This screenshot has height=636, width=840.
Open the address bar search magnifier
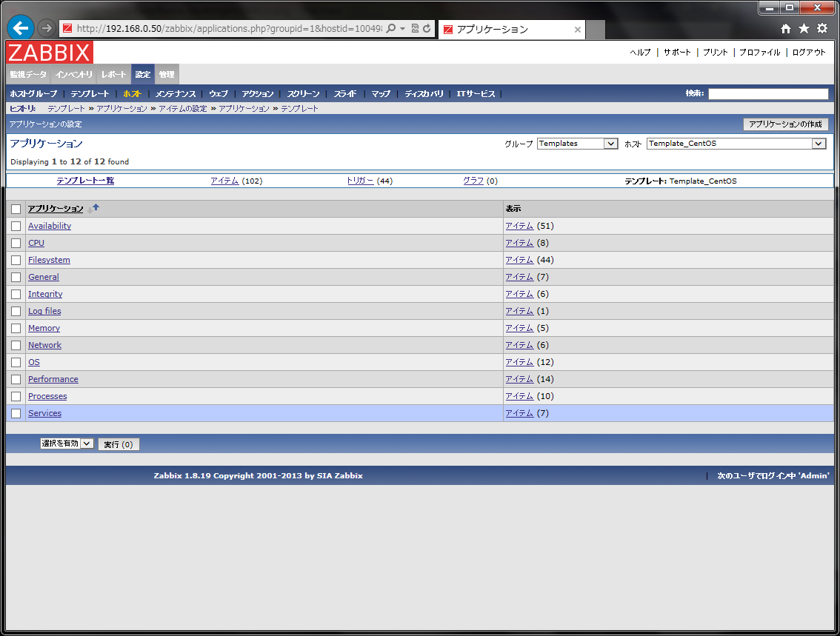click(391, 28)
